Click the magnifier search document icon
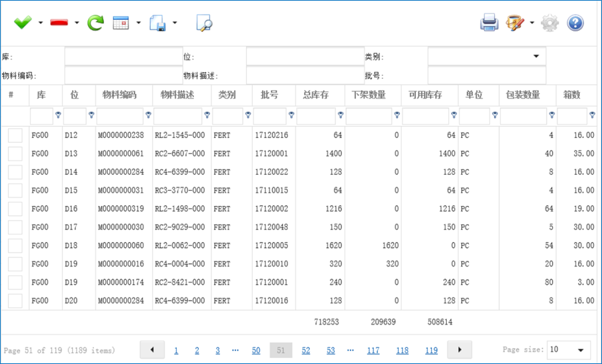 [204, 23]
